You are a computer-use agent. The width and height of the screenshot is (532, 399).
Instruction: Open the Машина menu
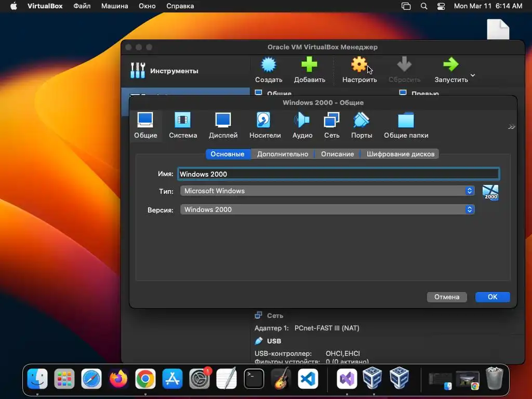pyautogui.click(x=115, y=6)
